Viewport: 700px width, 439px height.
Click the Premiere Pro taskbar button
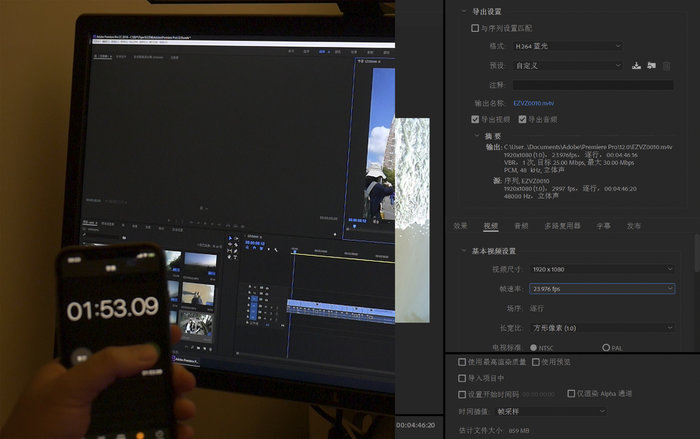click(x=185, y=360)
